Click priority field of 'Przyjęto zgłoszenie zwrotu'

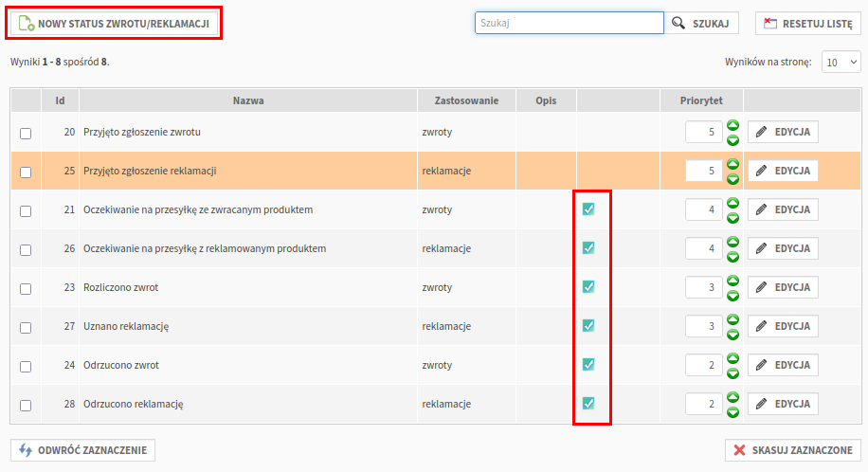click(x=703, y=132)
